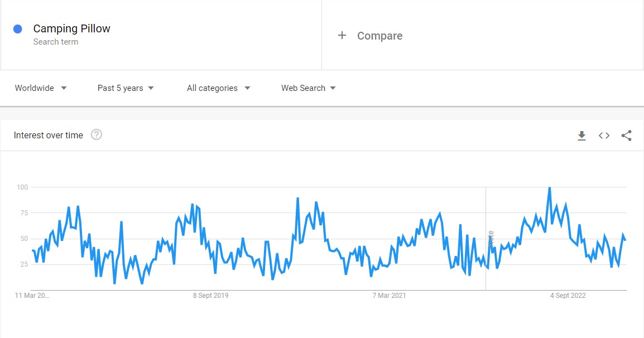Click the 8 Sept 2019 axis label
Viewport: 644px width, 338px height.
tap(211, 296)
